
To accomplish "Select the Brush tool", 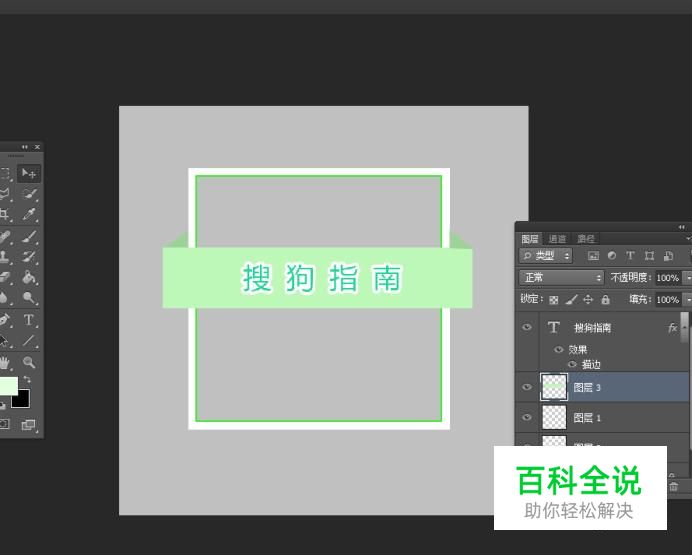I will click(x=29, y=237).
